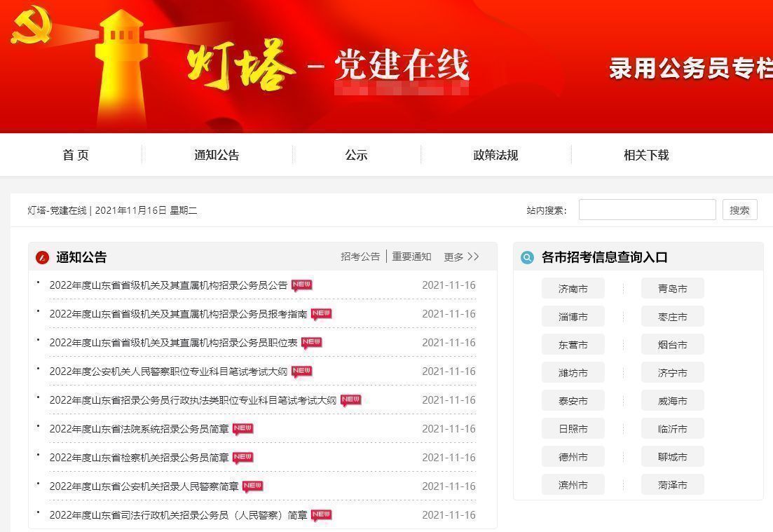773x532 pixels.
Task: Expand more notices via 更多 >> link
Action: coord(461,257)
